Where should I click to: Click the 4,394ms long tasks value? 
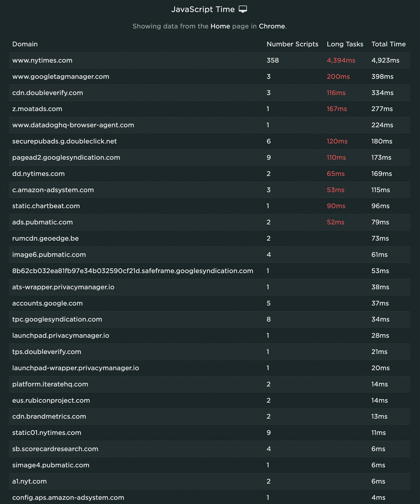point(341,60)
